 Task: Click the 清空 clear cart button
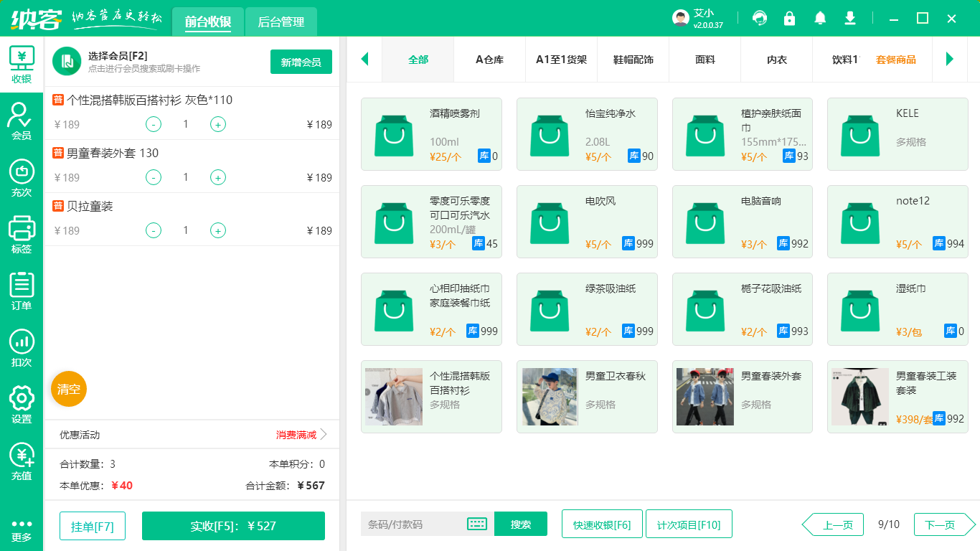(x=69, y=389)
